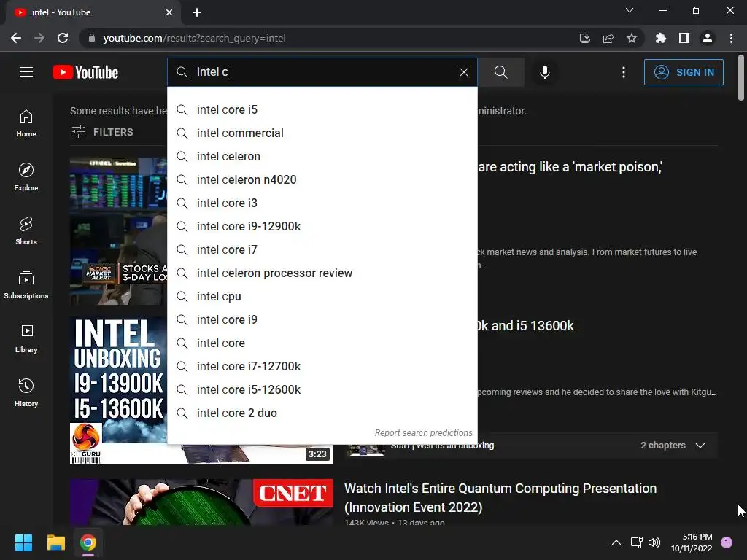Focus the search field containing 'intel c'
Screen dimensions: 747x560
pyautogui.click(x=324, y=72)
